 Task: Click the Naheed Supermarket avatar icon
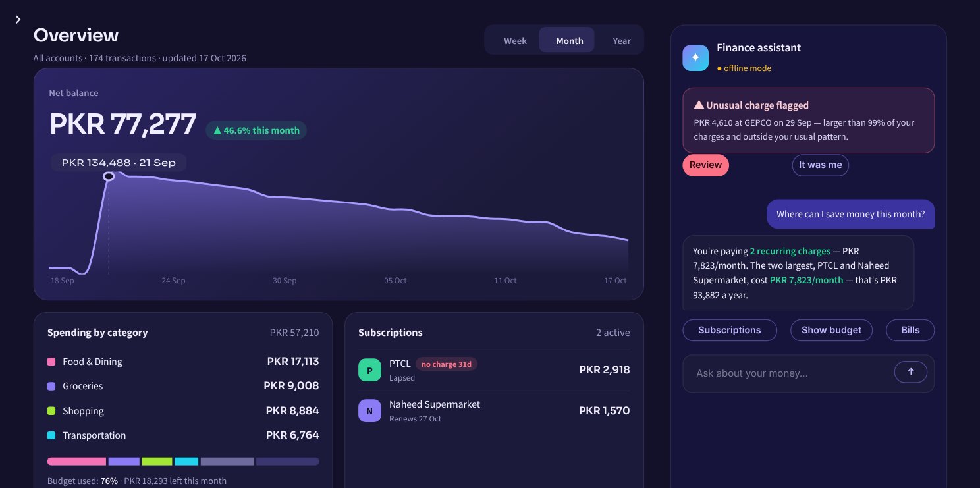tap(369, 411)
